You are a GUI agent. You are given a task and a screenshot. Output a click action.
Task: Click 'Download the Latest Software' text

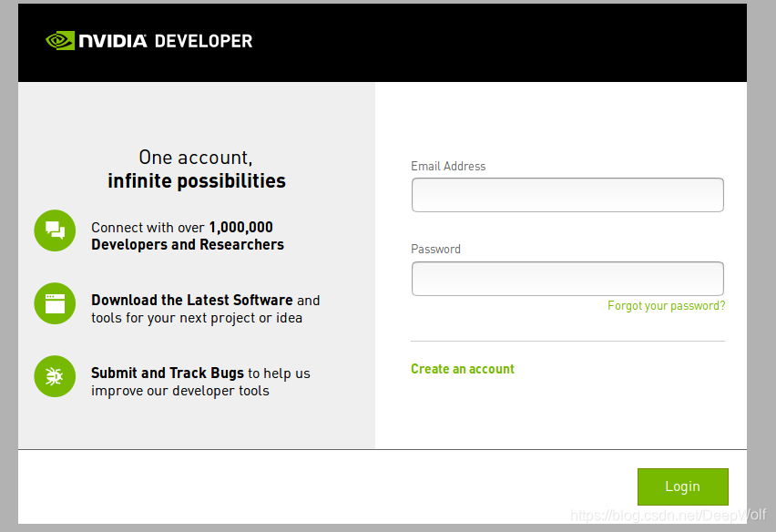coord(192,300)
